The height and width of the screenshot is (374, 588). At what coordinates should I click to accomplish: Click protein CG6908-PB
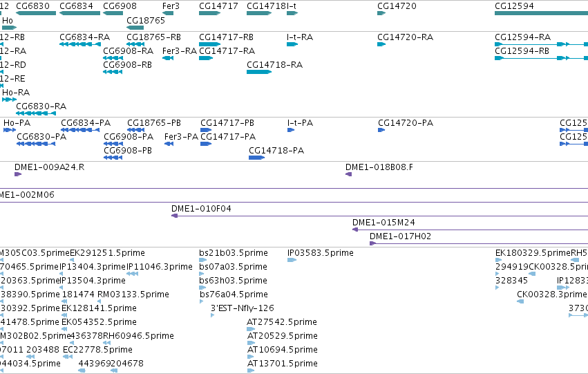pyautogui.click(x=113, y=158)
